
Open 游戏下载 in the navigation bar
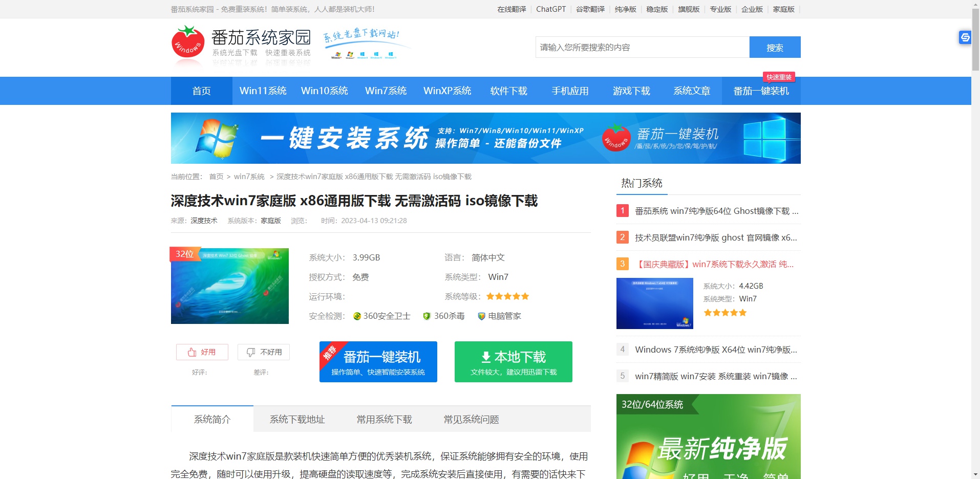click(632, 91)
